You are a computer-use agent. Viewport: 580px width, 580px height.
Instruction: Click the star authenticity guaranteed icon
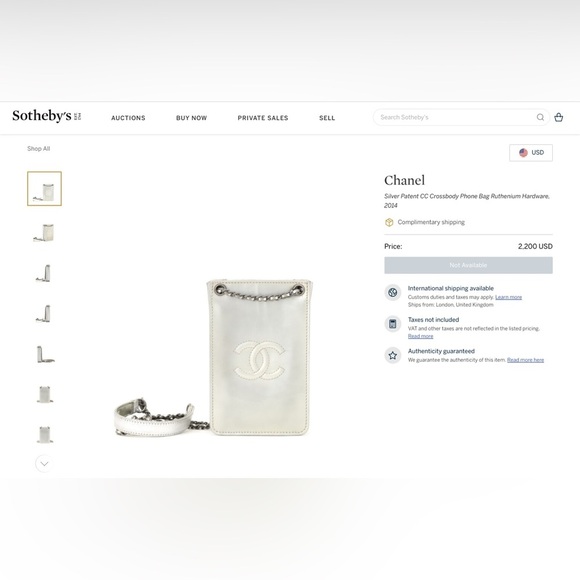click(x=392, y=355)
